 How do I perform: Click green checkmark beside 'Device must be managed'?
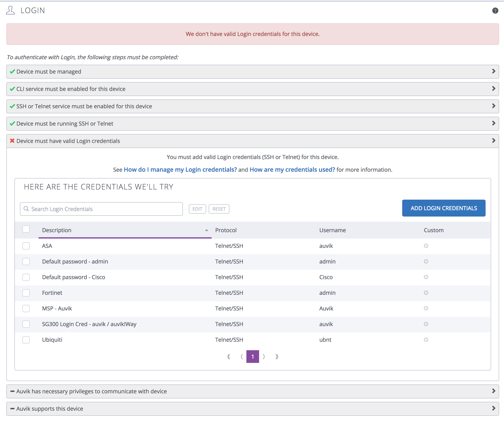12,71
